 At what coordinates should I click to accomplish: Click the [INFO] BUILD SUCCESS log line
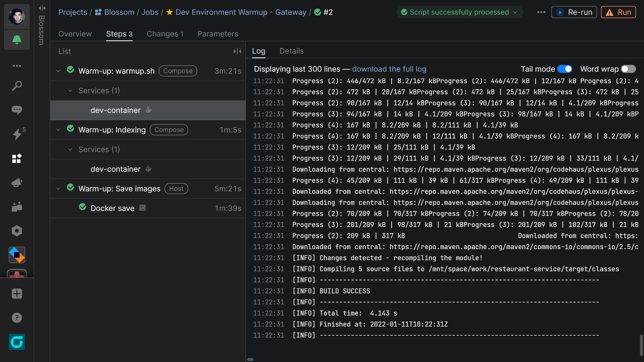coord(331,291)
